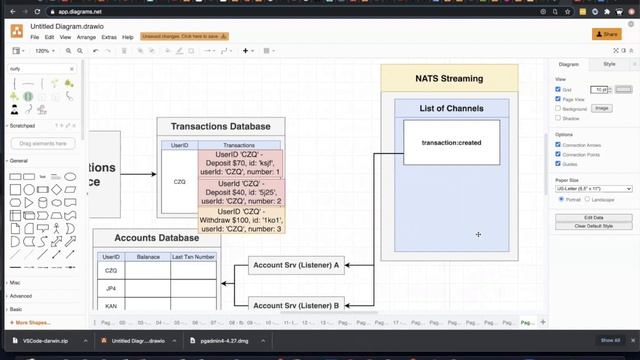Image resolution: width=640 pixels, height=360 pixels.
Task: Toggle the Connection Points checkbox
Action: [558, 154]
